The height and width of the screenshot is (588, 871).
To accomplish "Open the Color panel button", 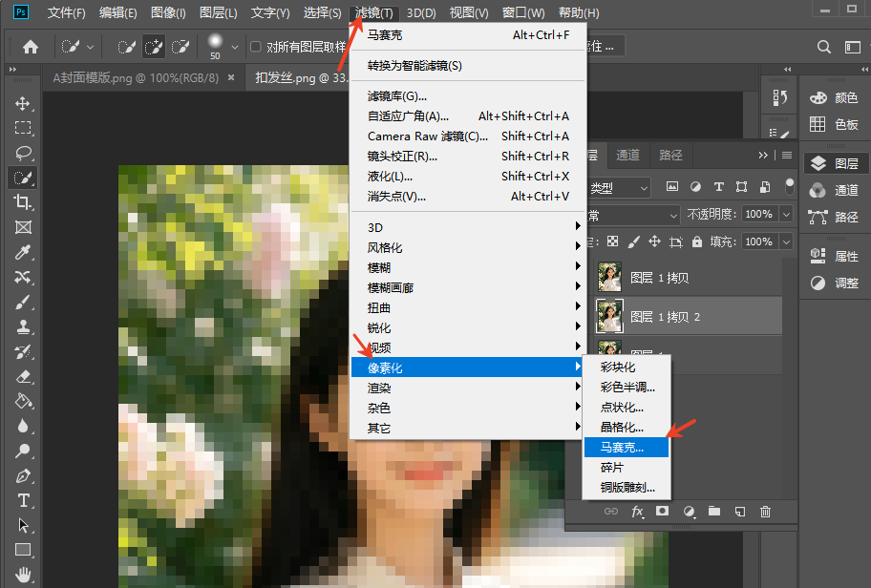I will pos(835,97).
